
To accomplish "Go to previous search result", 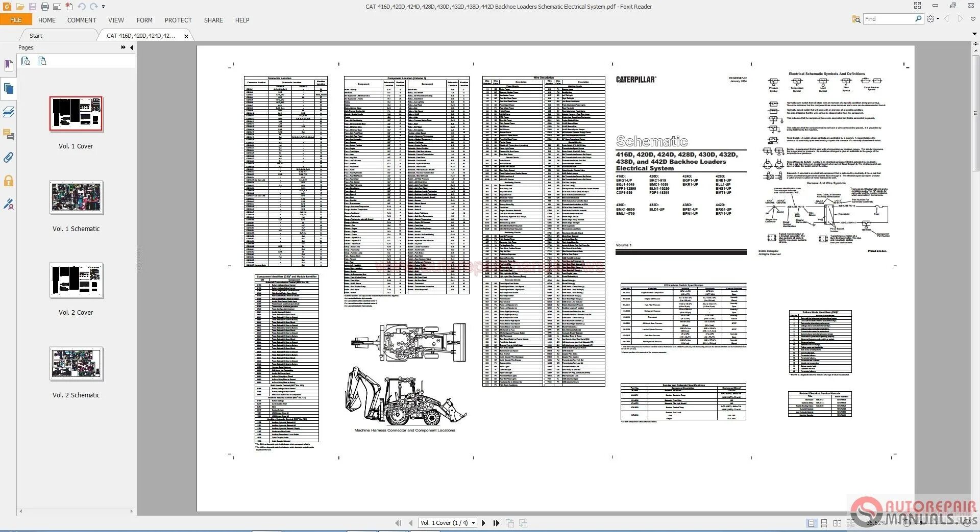I will pyautogui.click(x=947, y=19).
